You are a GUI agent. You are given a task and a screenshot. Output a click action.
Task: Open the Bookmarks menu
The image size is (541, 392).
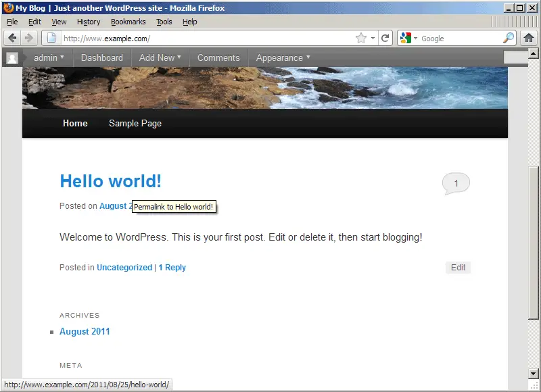tap(128, 22)
